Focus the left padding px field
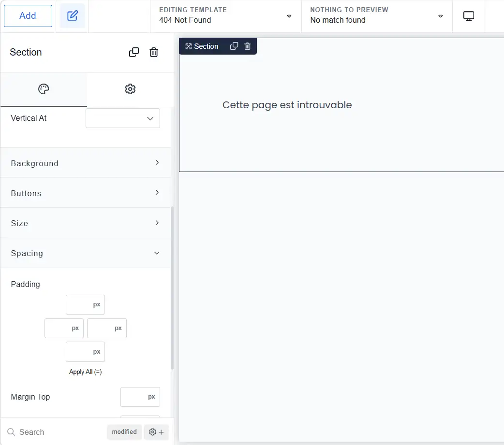Image resolution: width=504 pixels, height=445 pixels. [64, 328]
